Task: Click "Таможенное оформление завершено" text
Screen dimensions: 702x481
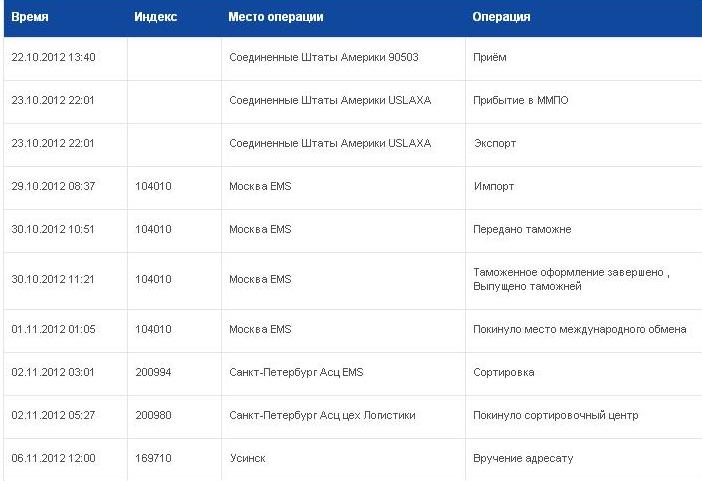Action: 570,272
